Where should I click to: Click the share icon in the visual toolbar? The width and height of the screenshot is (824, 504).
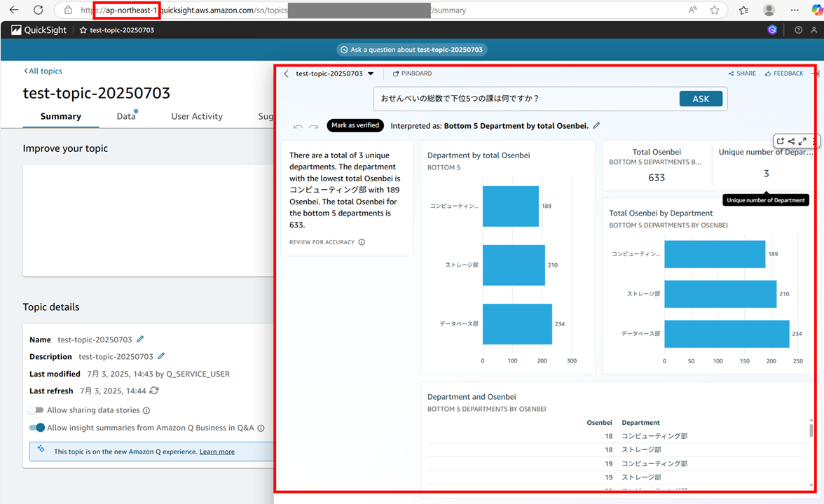pyautogui.click(x=792, y=141)
